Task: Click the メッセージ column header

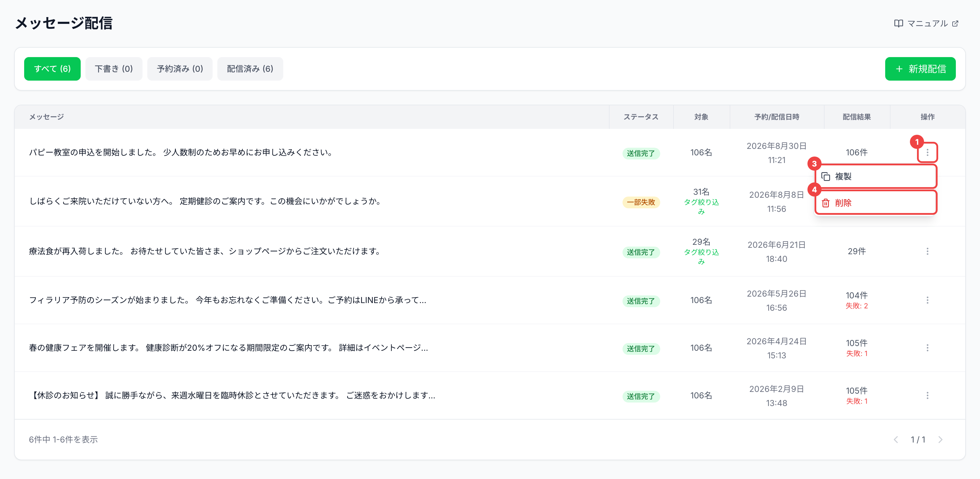Action: click(x=46, y=117)
